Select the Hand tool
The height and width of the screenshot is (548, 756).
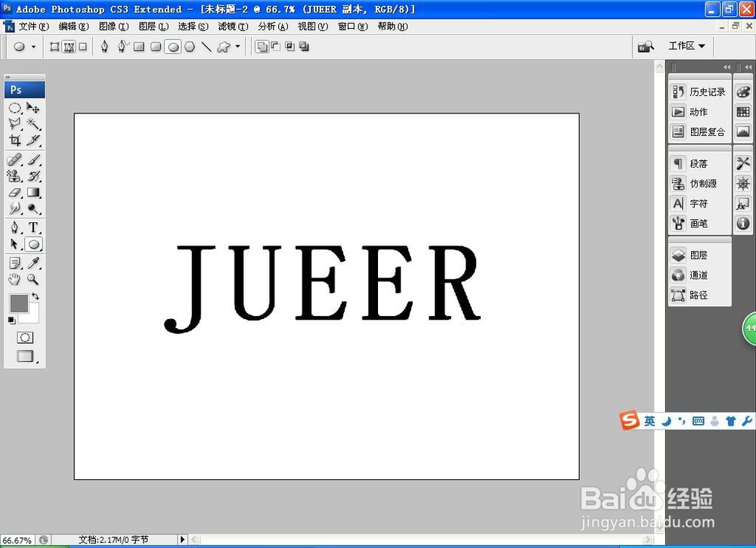(14, 280)
